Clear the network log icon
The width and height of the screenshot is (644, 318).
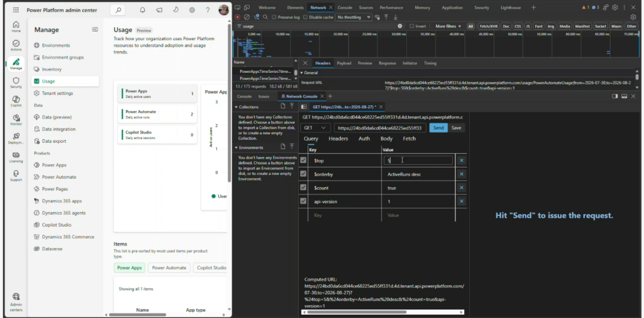pyautogui.click(x=247, y=17)
